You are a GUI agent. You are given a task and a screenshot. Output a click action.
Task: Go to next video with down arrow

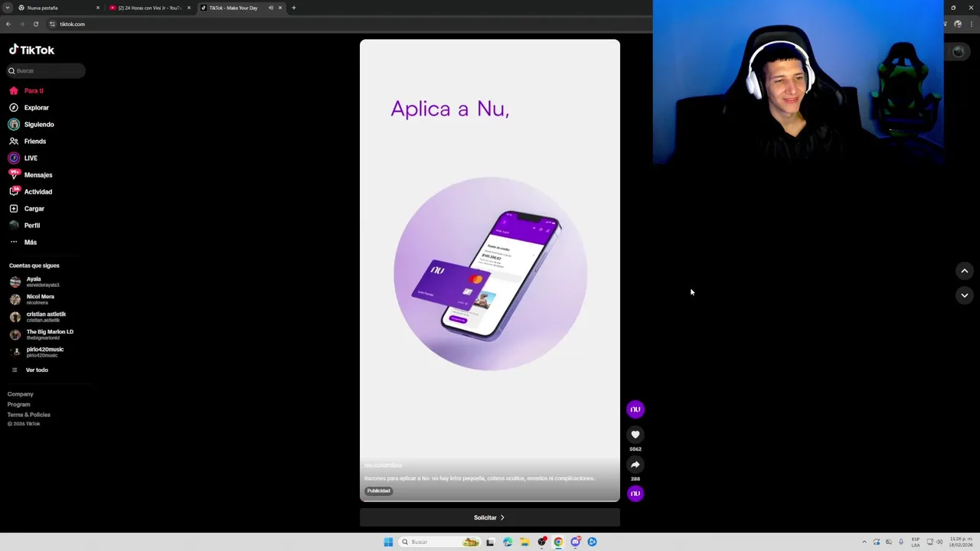[x=965, y=295]
